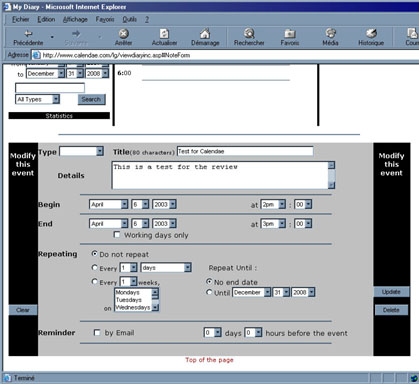This screenshot has height=384, width=419.
Task: Open the End hour 3pm dropdown
Action: click(273, 224)
